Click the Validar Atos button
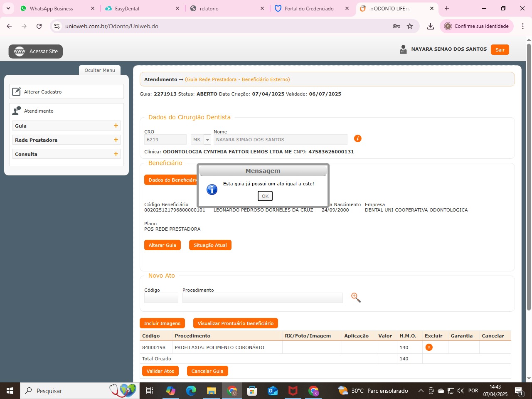 pyautogui.click(x=160, y=371)
